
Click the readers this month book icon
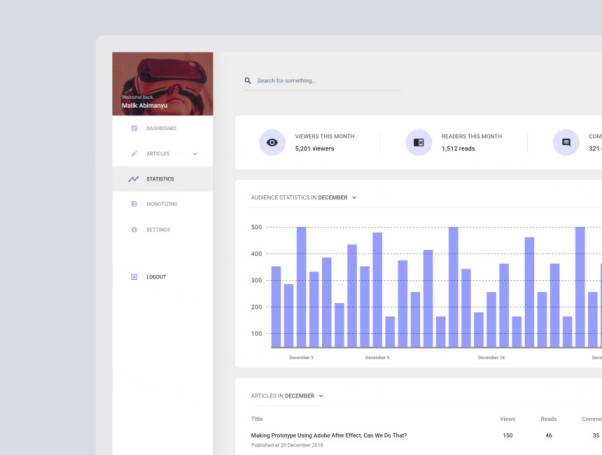[x=419, y=142]
